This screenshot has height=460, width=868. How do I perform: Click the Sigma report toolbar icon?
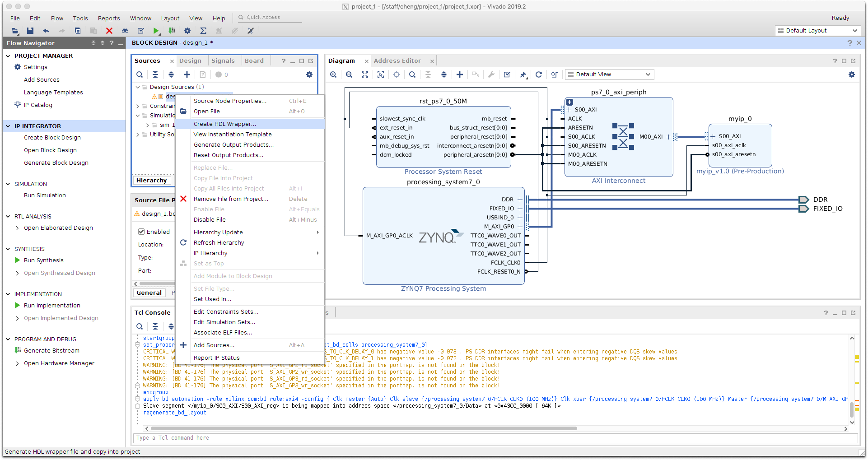tap(203, 31)
